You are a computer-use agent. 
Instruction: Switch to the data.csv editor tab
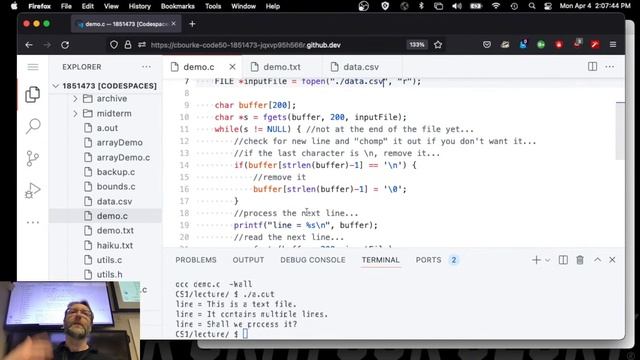click(x=361, y=67)
